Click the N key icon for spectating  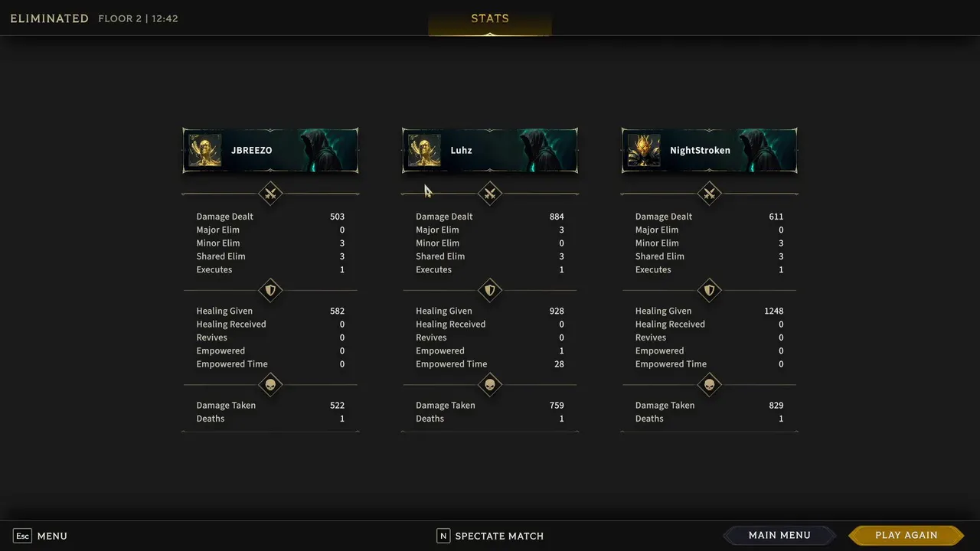443,536
